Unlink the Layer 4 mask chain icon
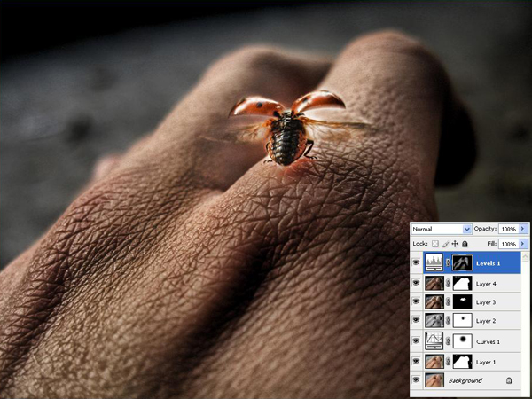The height and width of the screenshot is (399, 532). tap(448, 283)
